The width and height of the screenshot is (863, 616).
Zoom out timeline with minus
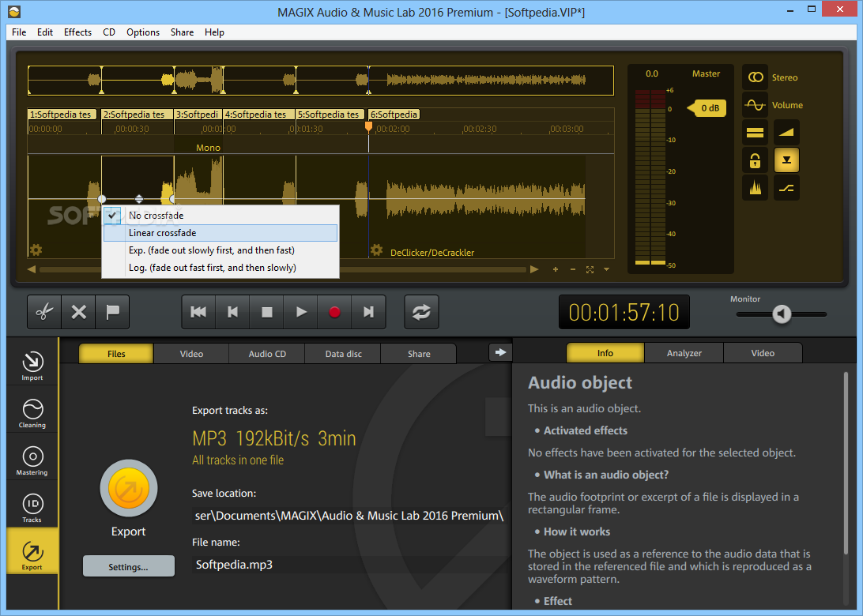point(573,269)
